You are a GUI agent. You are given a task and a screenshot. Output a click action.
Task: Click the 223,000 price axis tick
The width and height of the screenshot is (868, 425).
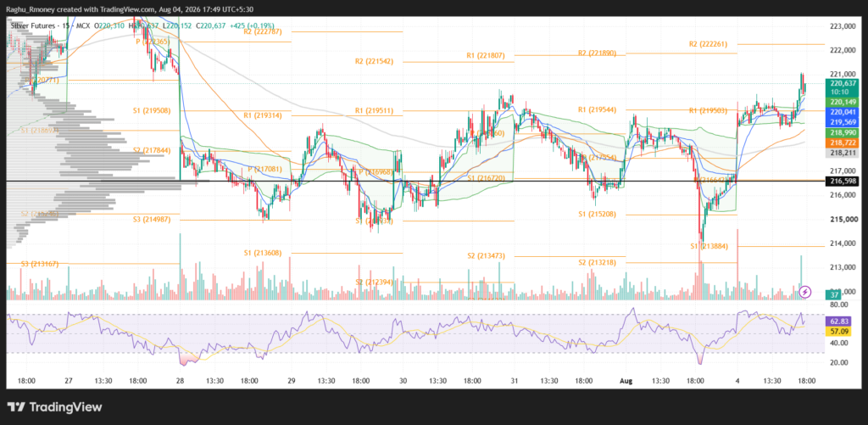pos(843,26)
